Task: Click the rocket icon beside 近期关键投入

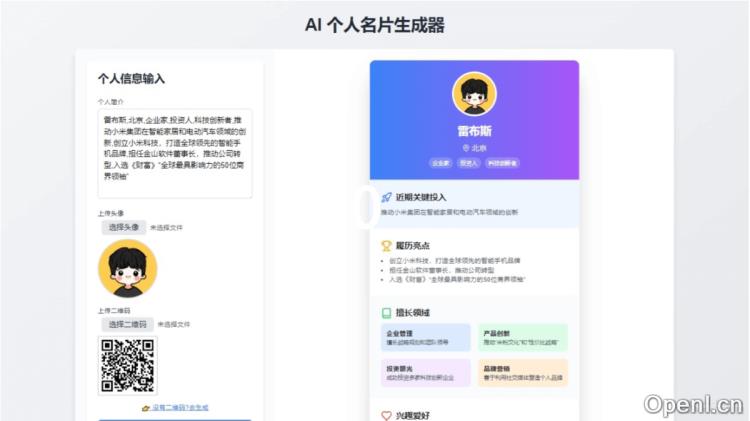Action: click(386, 197)
